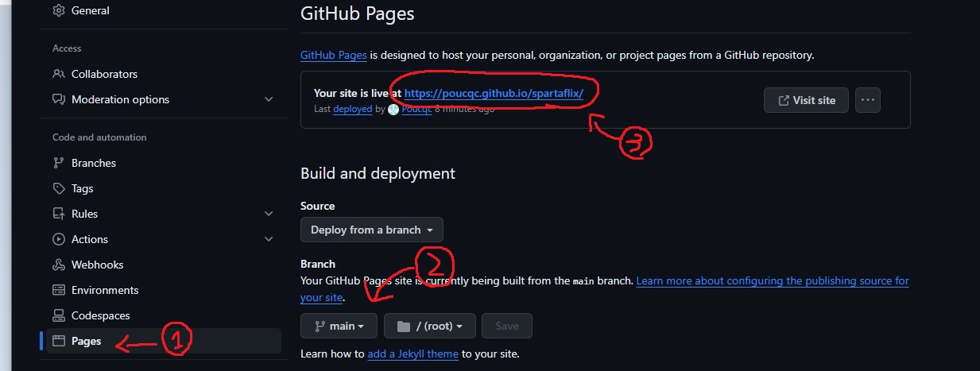Viewport: 980px width, 371px height.
Task: Click the Rules icon in sidebar
Action: point(58,214)
